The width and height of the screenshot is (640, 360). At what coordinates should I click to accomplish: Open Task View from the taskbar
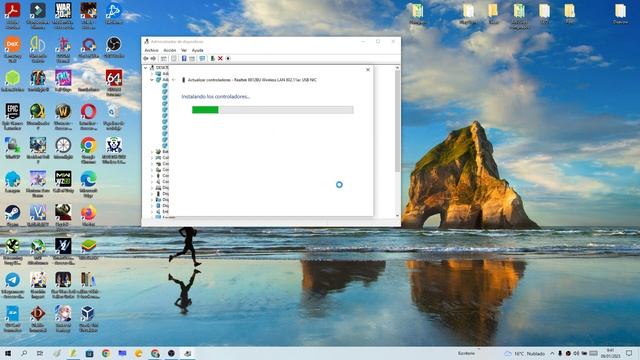(x=40, y=353)
